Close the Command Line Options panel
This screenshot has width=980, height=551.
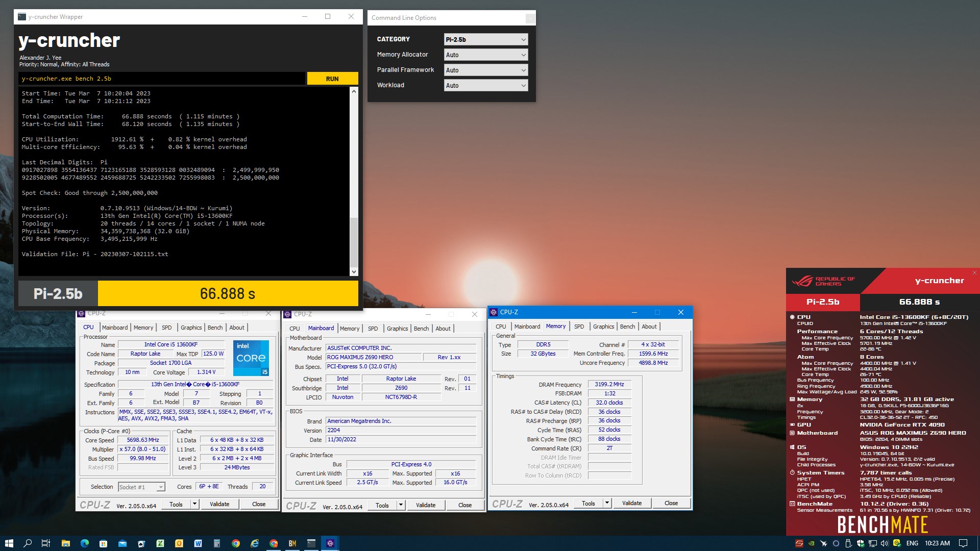point(530,18)
